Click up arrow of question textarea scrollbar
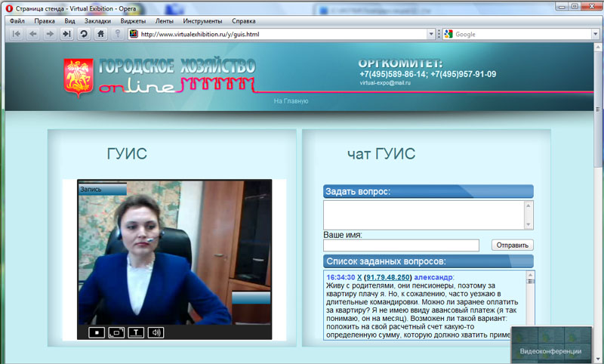Image resolution: width=604 pixels, height=364 pixels. 528,205
